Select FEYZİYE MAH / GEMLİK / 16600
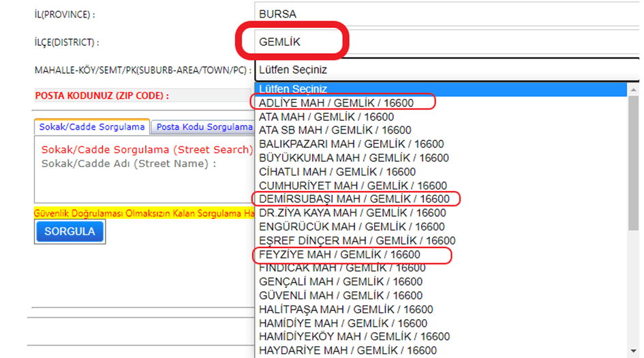644x358 pixels. click(x=339, y=254)
